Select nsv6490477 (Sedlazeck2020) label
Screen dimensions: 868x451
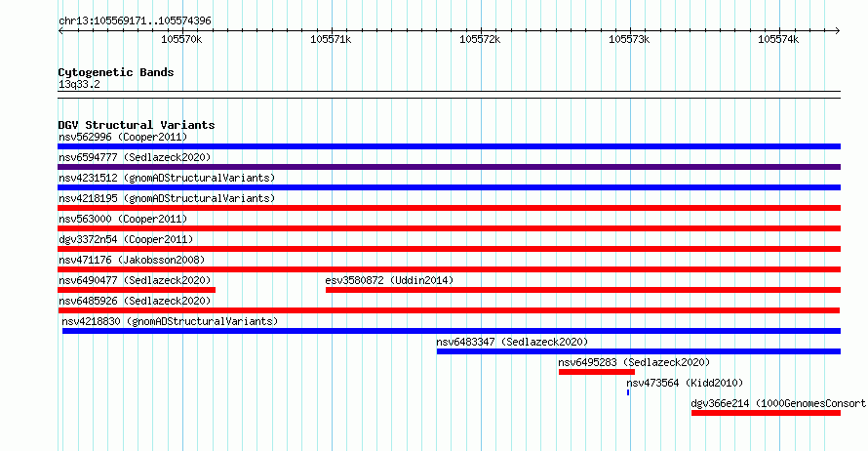135,280
